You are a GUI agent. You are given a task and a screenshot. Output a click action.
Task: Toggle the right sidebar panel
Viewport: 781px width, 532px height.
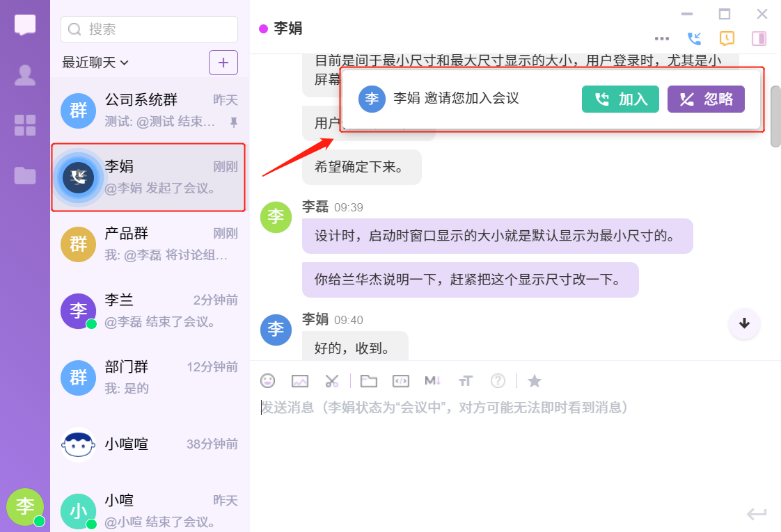759,38
